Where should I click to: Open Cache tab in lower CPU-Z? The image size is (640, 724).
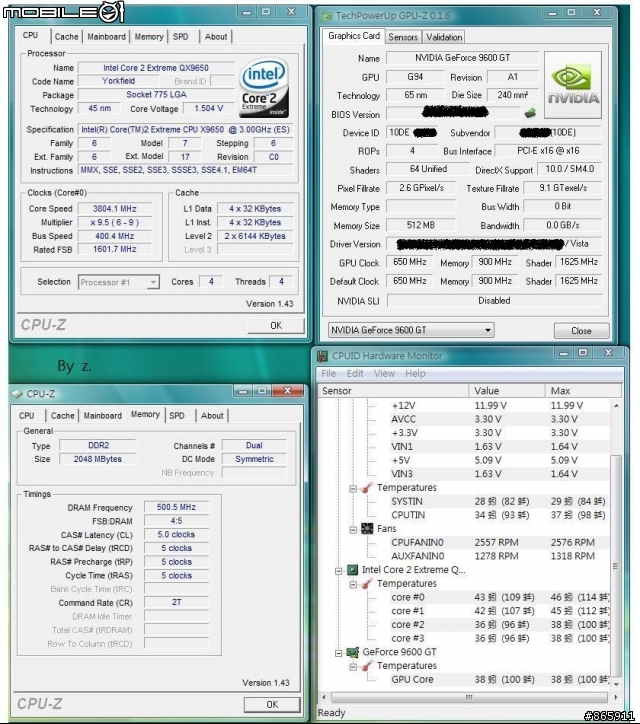coord(63,416)
